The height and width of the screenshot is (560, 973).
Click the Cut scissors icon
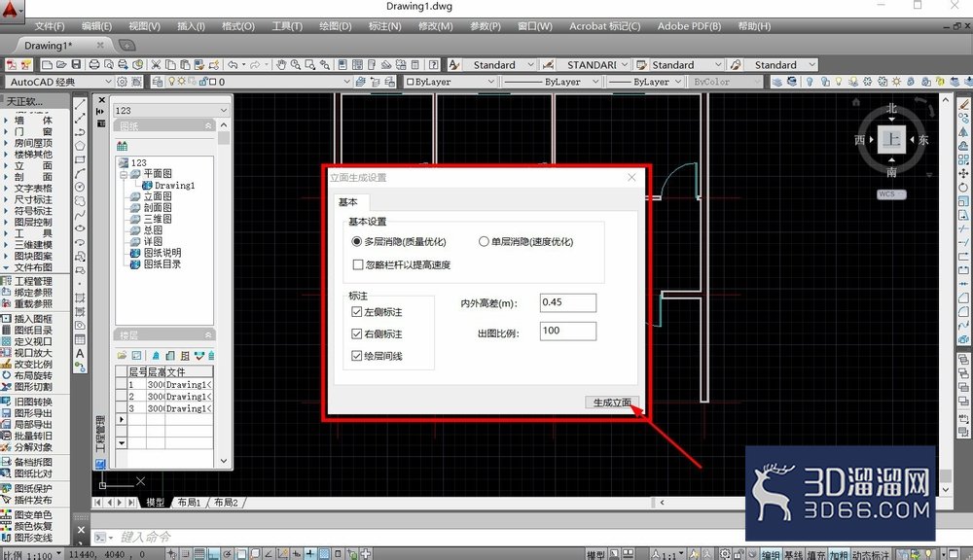pyautogui.click(x=156, y=64)
